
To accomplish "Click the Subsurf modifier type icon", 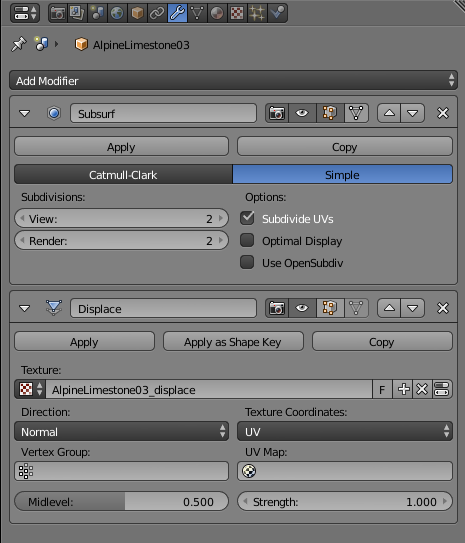I will tap(54, 113).
